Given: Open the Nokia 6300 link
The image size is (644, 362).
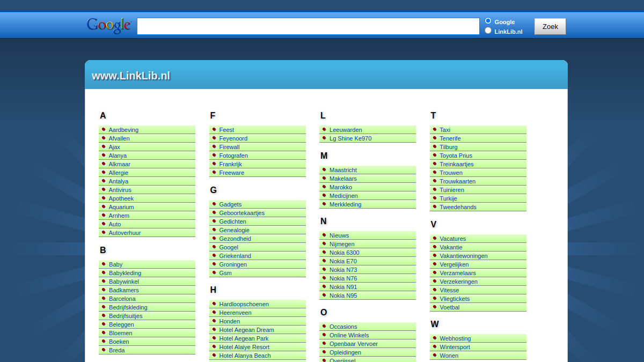Looking at the screenshot, I should [345, 253].
